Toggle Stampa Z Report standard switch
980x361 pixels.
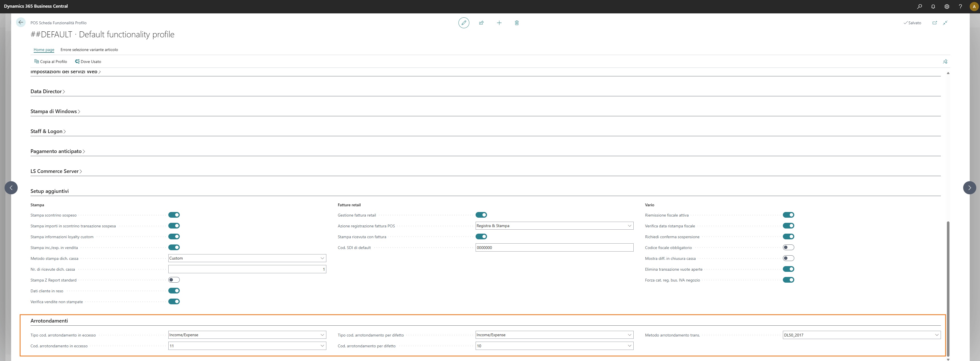[x=174, y=280]
